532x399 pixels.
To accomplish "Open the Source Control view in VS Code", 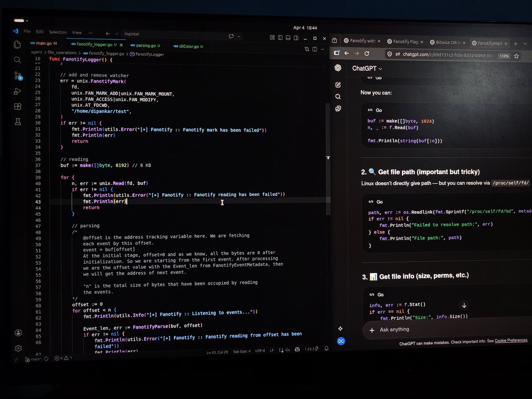I will coord(17,75).
